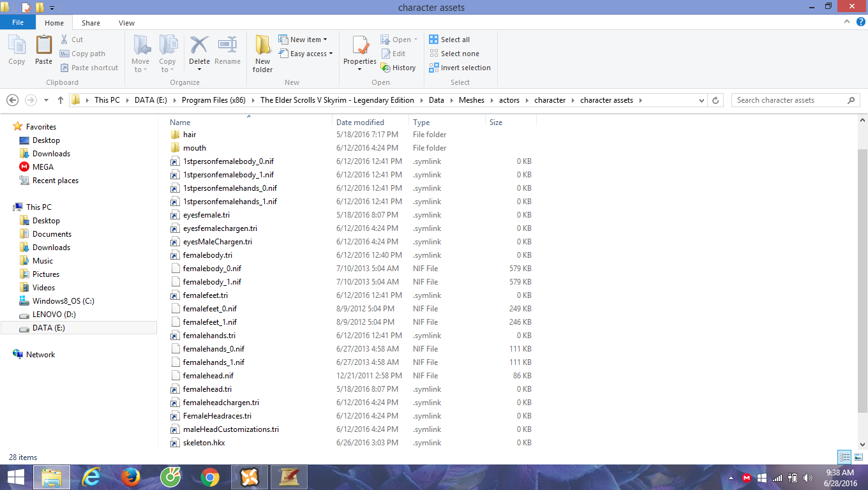Click actors in the address breadcrumb
The height and width of the screenshot is (490, 868).
point(509,100)
